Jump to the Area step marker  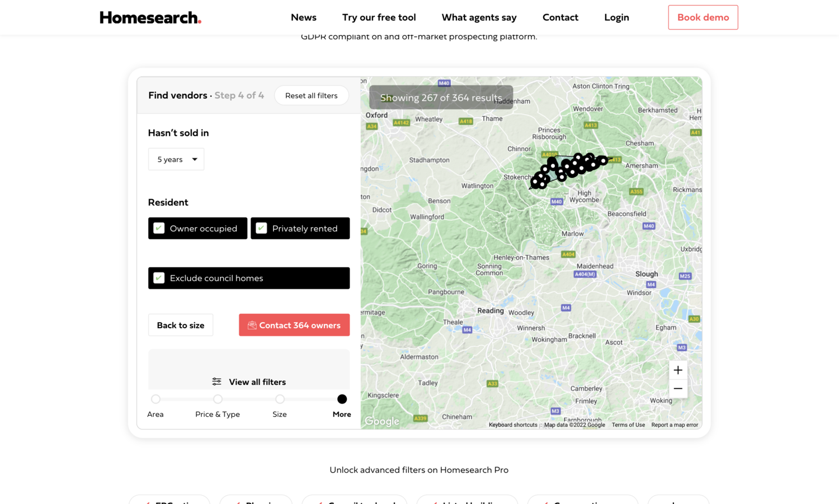155,399
